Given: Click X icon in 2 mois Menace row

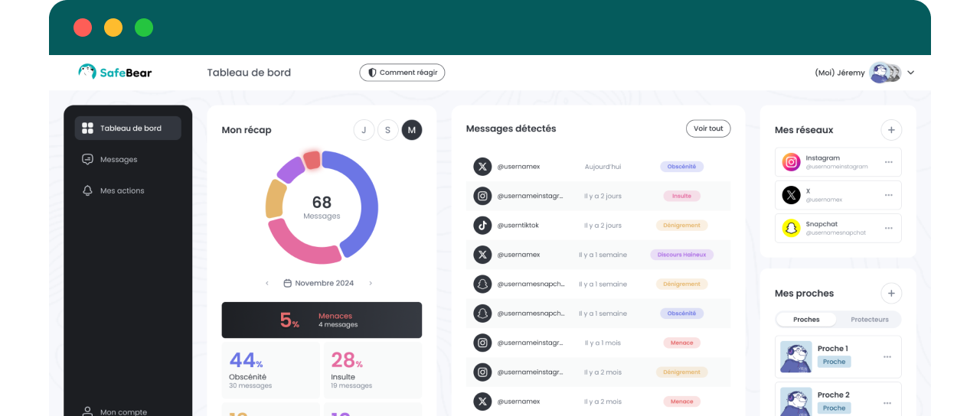Looking at the screenshot, I should [482, 401].
